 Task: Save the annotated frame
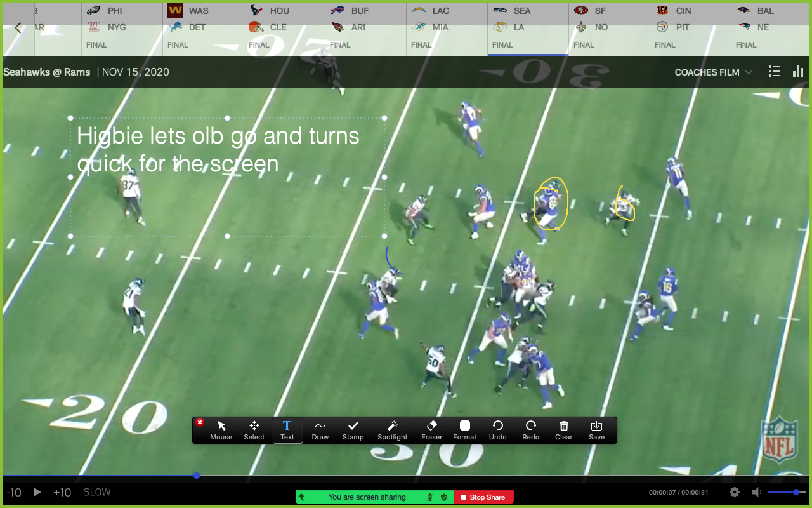(x=596, y=430)
